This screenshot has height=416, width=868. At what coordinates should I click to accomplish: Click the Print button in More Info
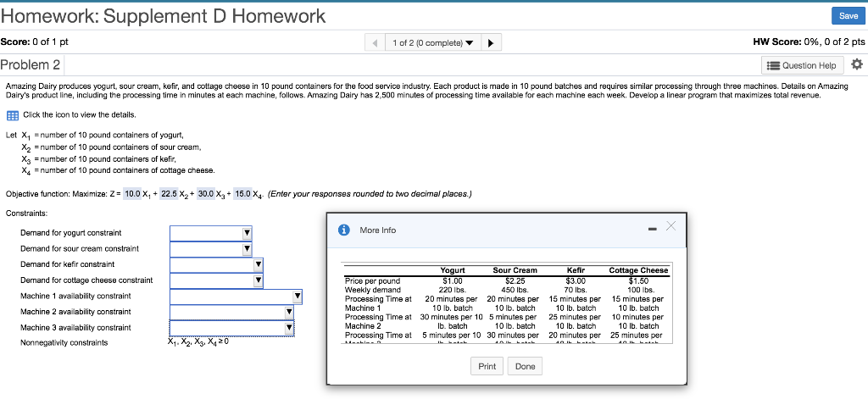tap(487, 366)
